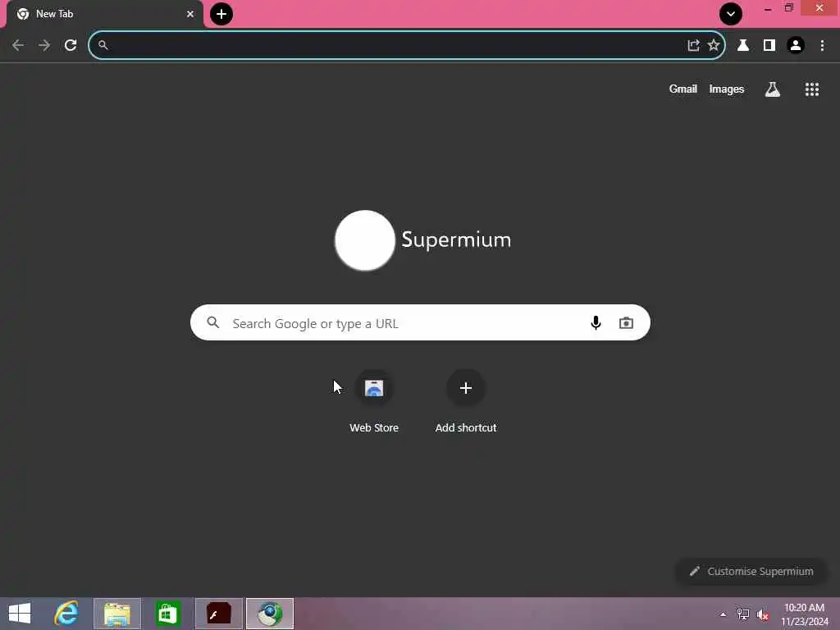Open the Flash taskbar application
Viewport: 840px width, 630px height.
(219, 614)
